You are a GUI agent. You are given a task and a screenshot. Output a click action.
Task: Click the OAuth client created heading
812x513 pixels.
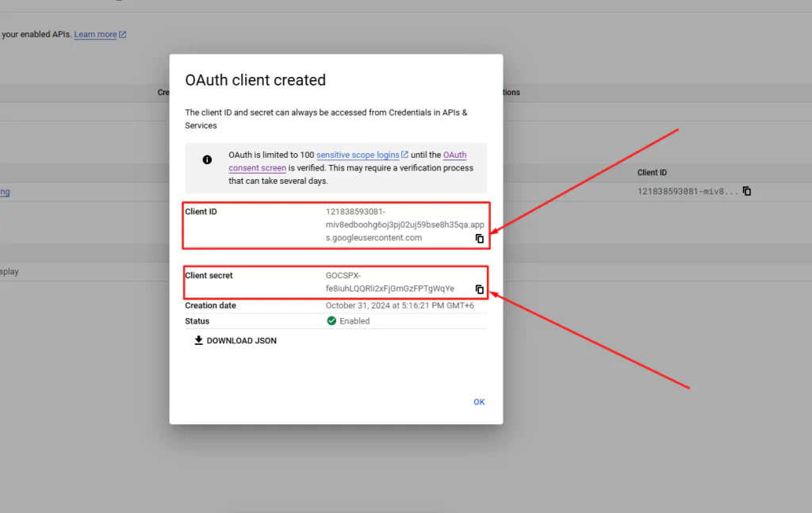tap(255, 80)
